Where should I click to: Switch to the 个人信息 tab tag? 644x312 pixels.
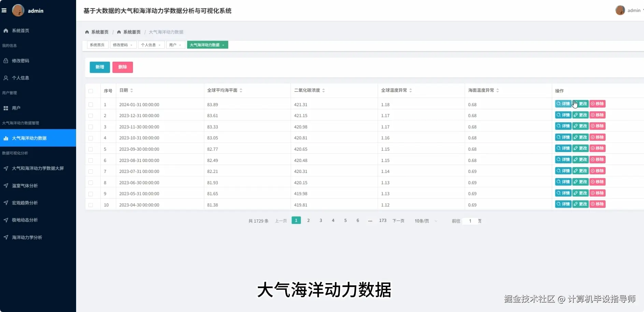148,45
